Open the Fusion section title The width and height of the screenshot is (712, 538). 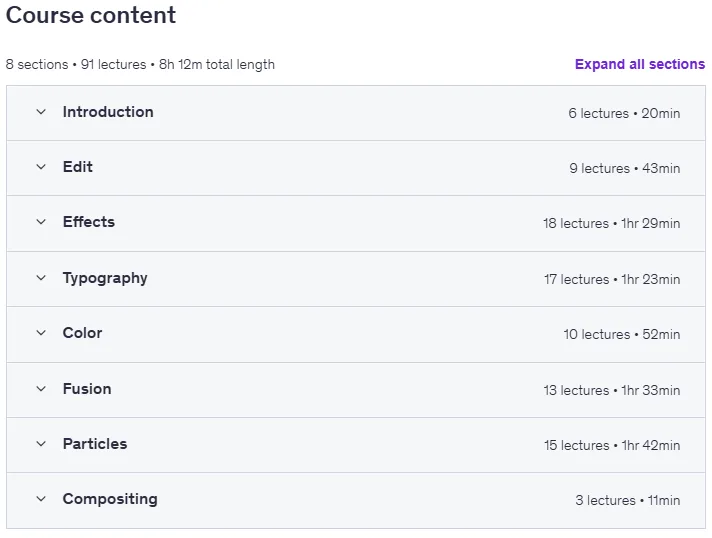[x=87, y=389]
